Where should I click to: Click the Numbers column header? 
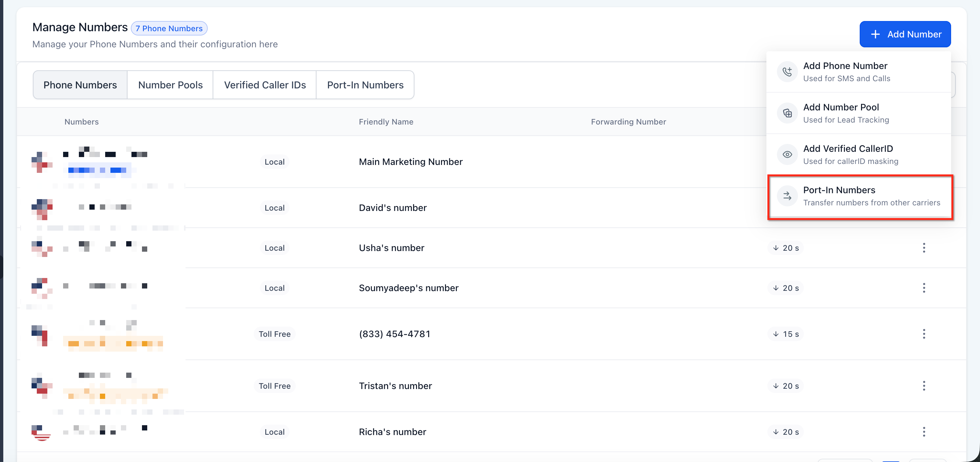[82, 122]
